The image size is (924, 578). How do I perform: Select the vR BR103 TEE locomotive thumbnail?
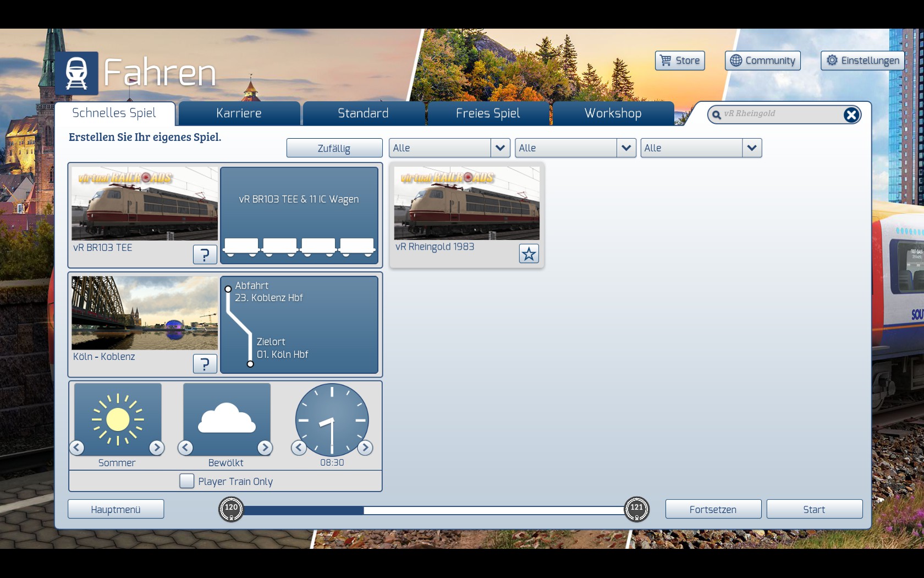[x=145, y=204]
